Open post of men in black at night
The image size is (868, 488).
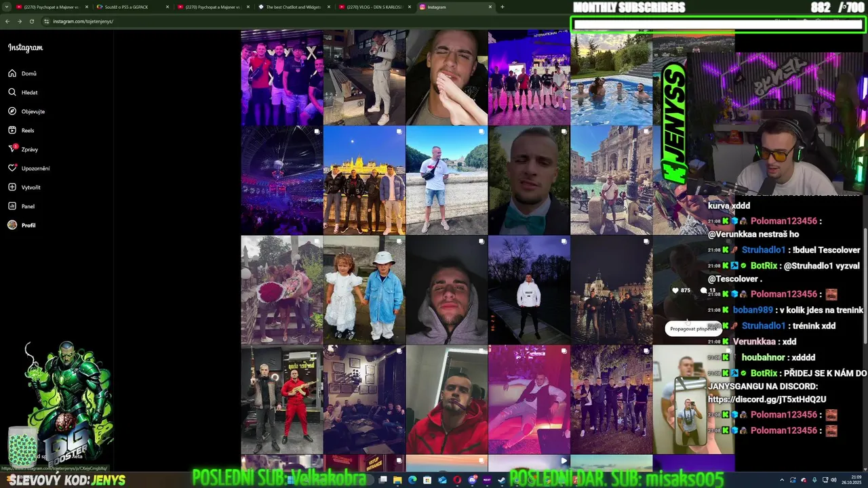pyautogui.click(x=611, y=400)
